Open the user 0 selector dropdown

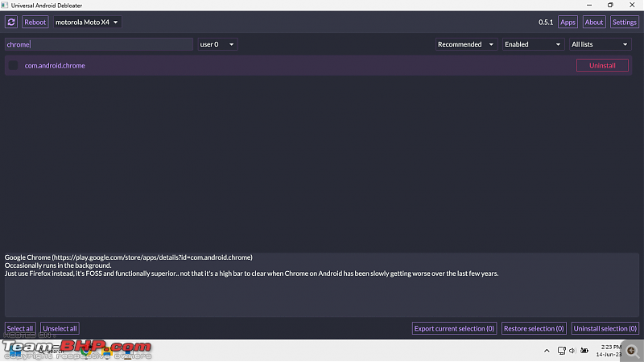pyautogui.click(x=217, y=44)
